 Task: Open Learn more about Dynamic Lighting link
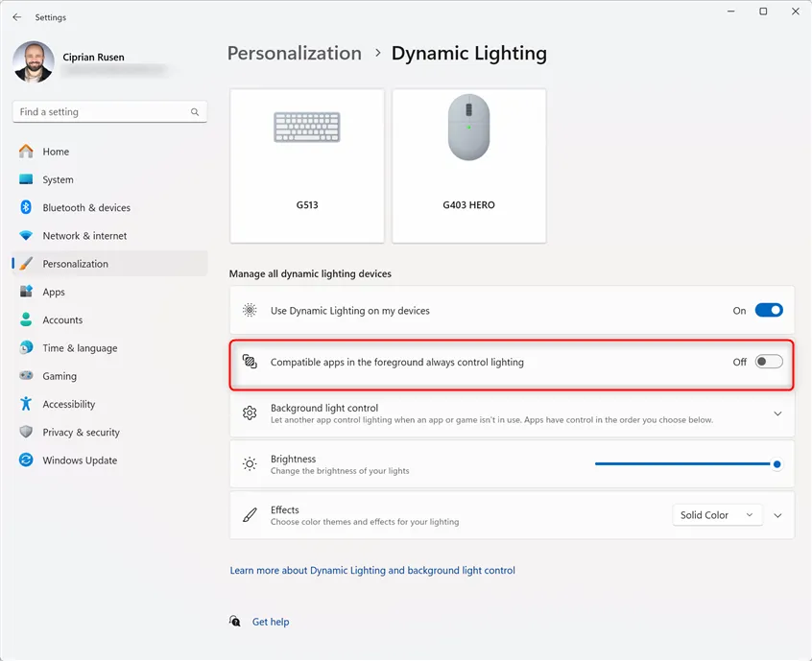[372, 571]
